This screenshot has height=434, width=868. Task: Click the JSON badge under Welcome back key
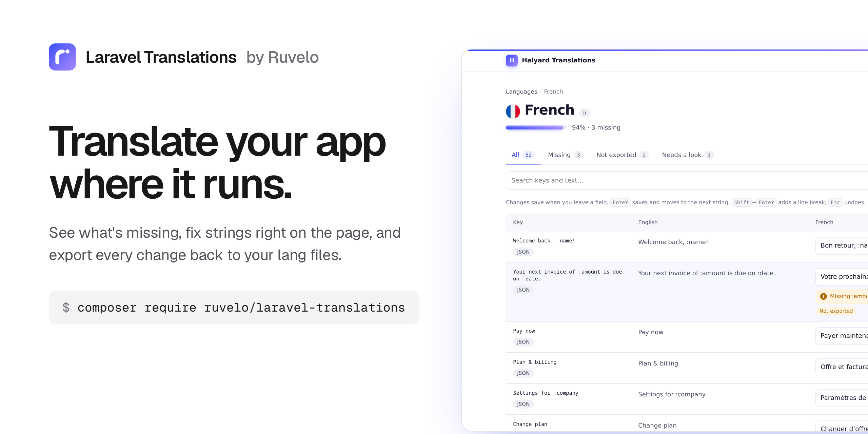(523, 252)
